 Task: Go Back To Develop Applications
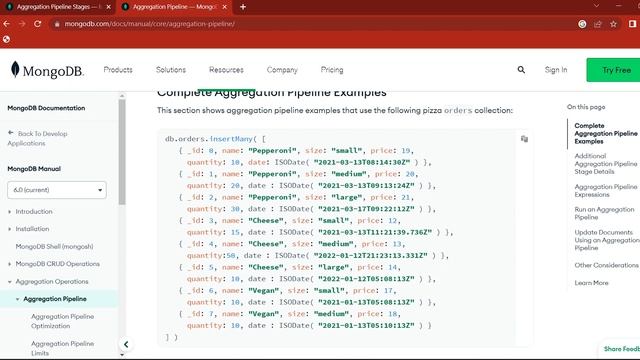38,138
